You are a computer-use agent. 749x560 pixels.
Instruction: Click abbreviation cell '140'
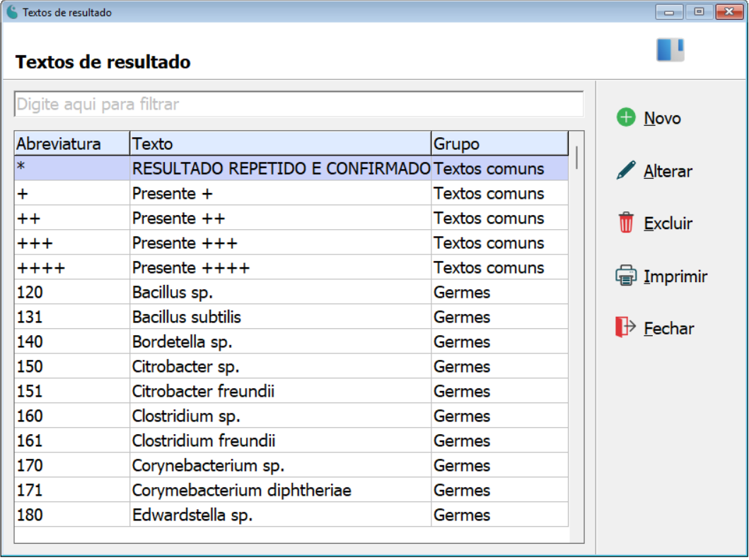71,342
